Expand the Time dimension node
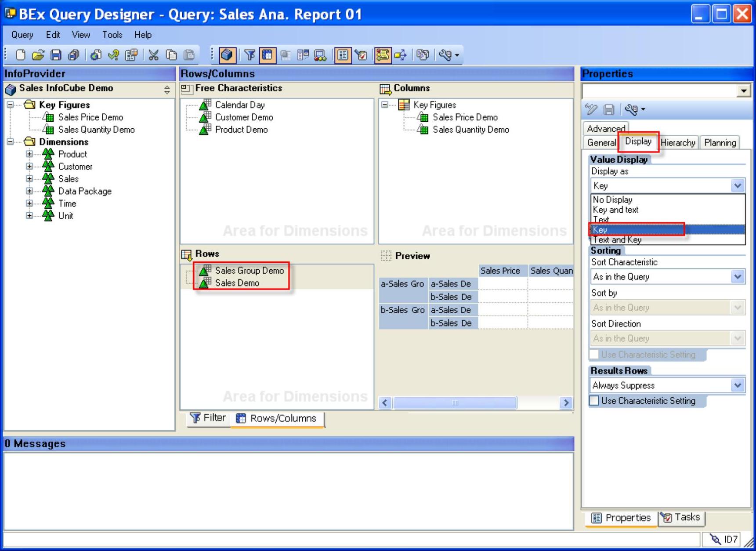This screenshot has height=551, width=756. click(x=29, y=203)
